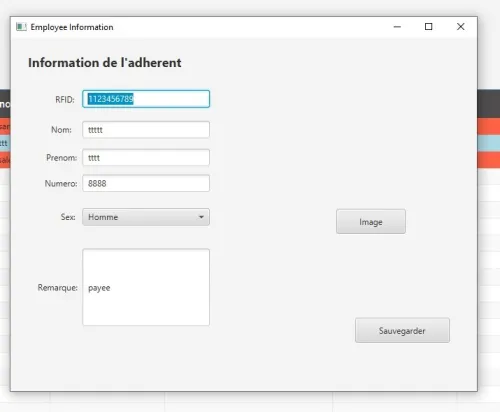The image size is (500, 412).
Task: Open the Sex dropdown showing Homme
Action: point(146,217)
